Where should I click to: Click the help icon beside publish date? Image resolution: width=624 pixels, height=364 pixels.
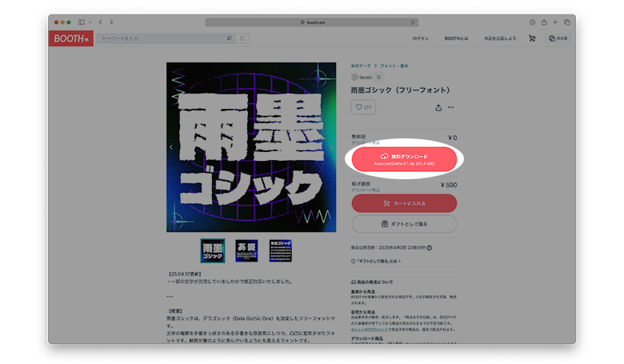(429, 248)
